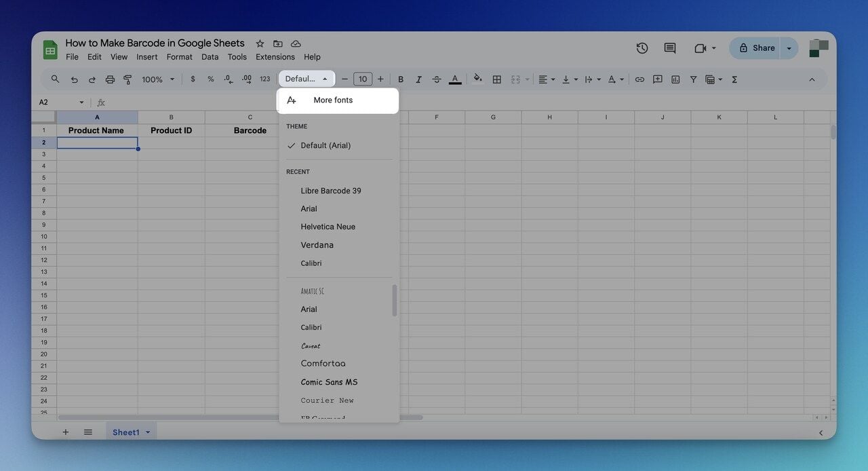
Task: Add a new sheet plus button
Action: pyautogui.click(x=66, y=432)
